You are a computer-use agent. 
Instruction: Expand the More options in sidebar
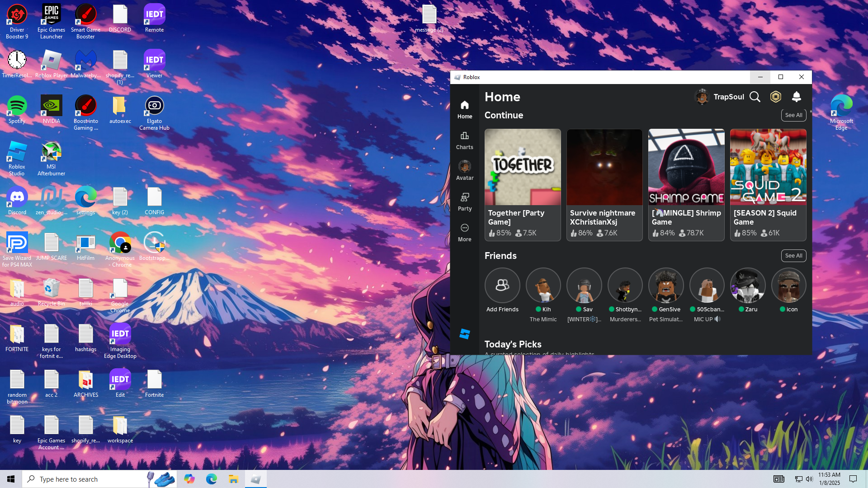tap(464, 232)
